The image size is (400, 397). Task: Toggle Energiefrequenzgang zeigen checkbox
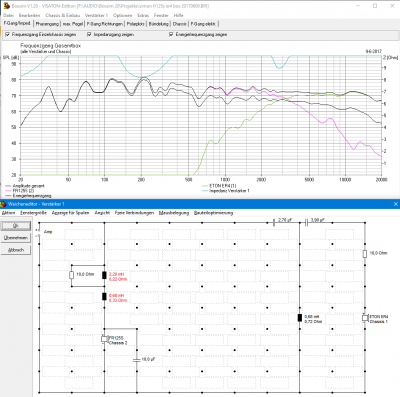tap(171, 34)
